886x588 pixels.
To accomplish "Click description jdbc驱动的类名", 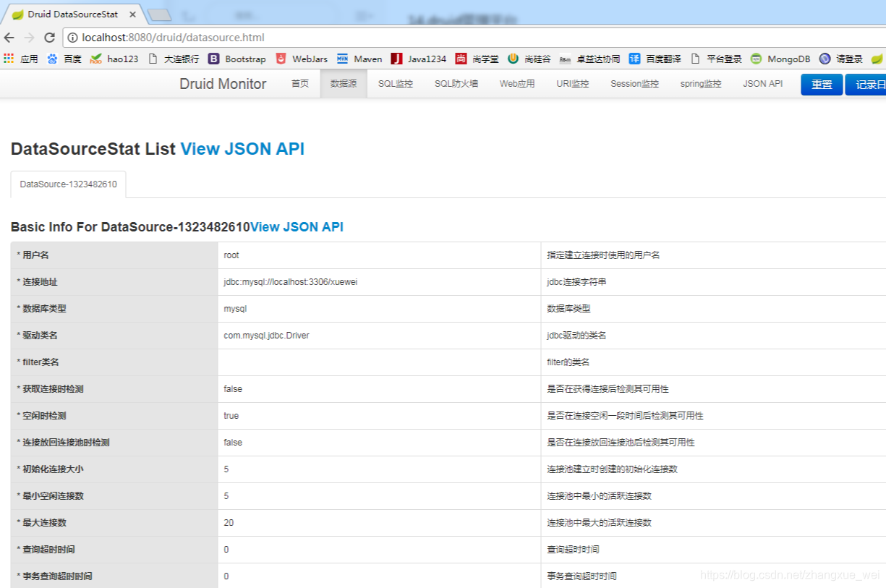I will coord(576,336).
